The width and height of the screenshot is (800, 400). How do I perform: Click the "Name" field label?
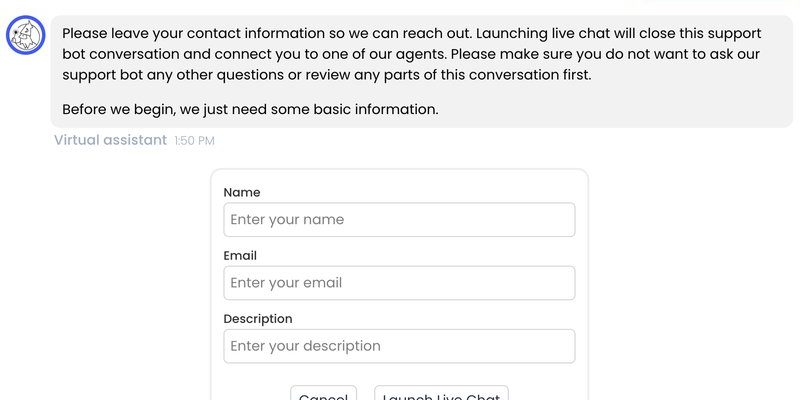tap(242, 192)
